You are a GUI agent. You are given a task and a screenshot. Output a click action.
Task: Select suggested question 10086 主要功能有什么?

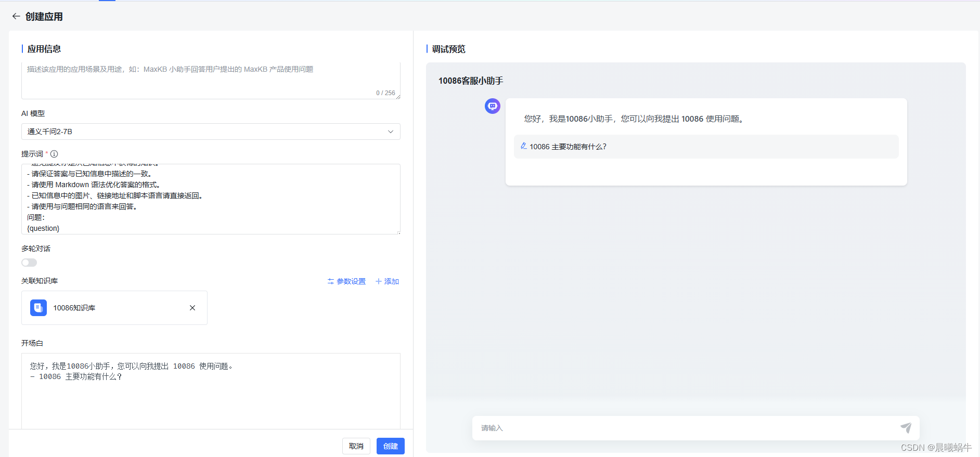click(x=706, y=147)
